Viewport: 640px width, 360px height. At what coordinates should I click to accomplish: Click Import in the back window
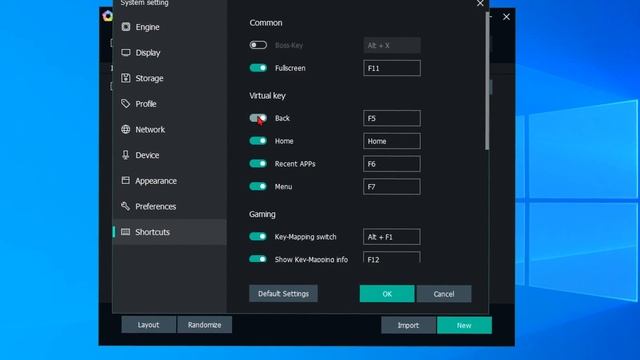(x=408, y=325)
